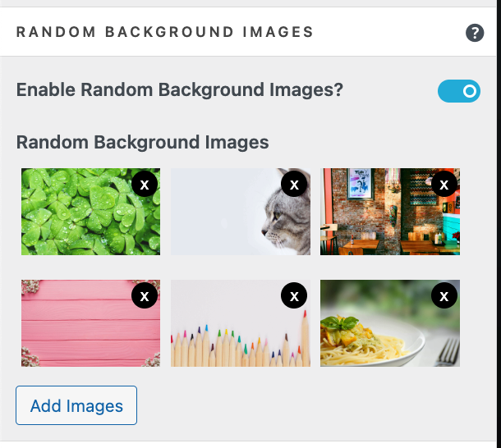
Task: Remove the green clover leaves image
Action: 145,185
